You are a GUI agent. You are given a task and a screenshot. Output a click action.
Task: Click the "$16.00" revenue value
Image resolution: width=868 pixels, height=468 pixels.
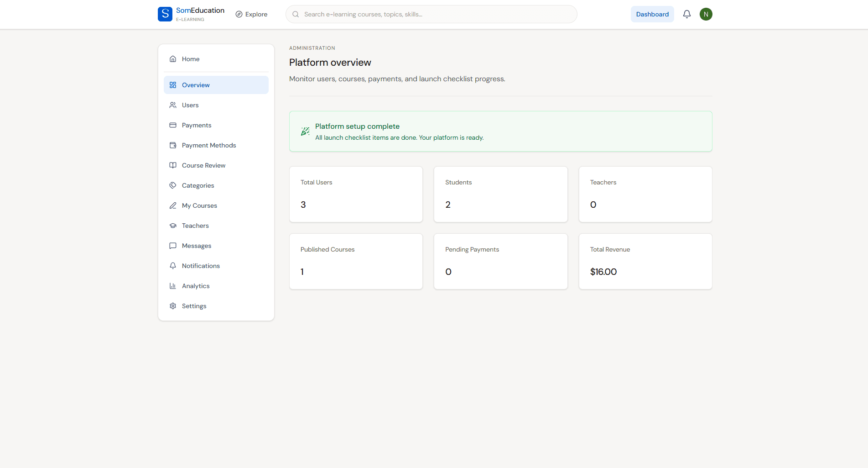point(603,272)
